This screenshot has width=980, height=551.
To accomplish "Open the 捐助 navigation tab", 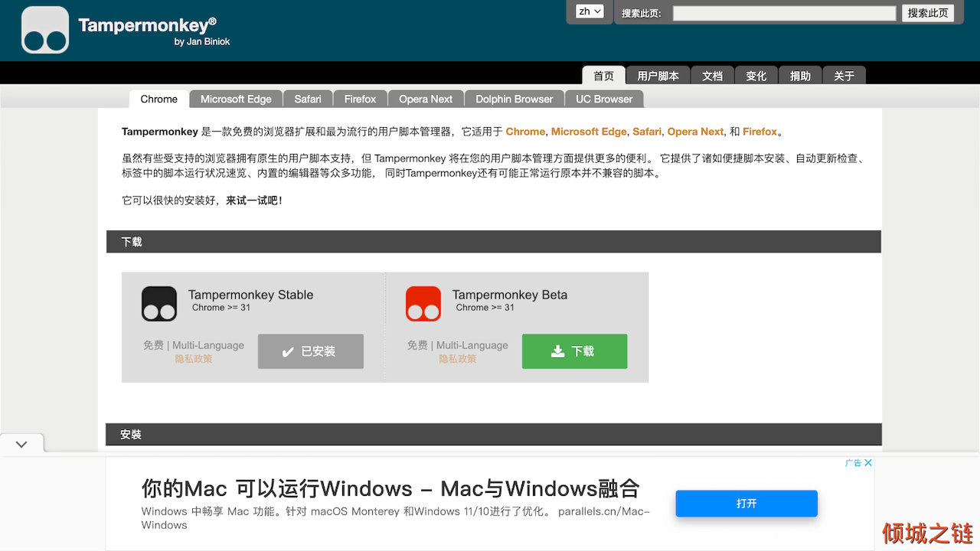I will [800, 76].
